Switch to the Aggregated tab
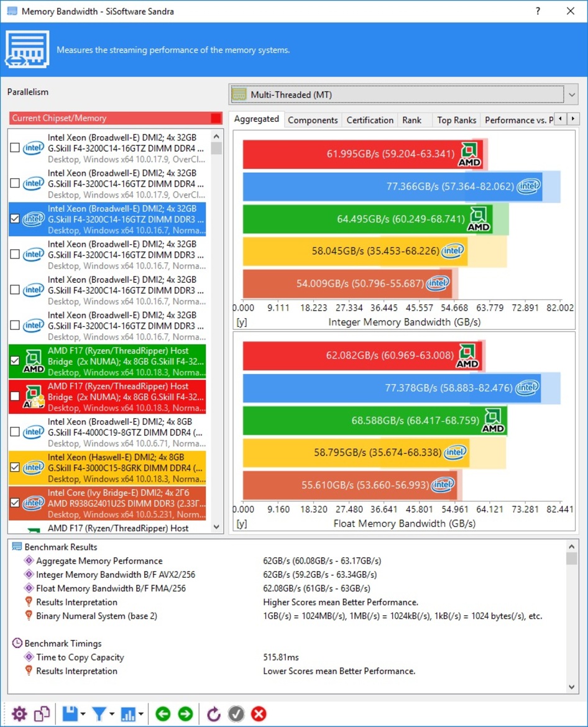This screenshot has height=727, width=588. click(x=257, y=119)
